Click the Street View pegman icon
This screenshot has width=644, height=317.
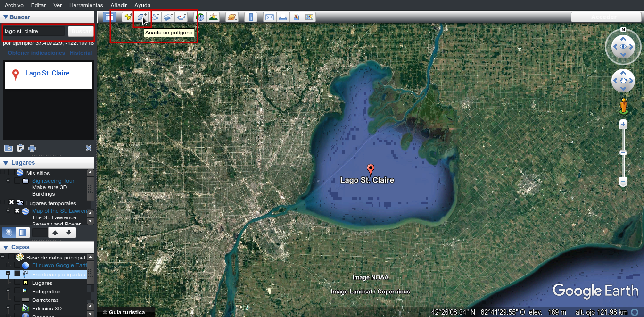pos(623,106)
